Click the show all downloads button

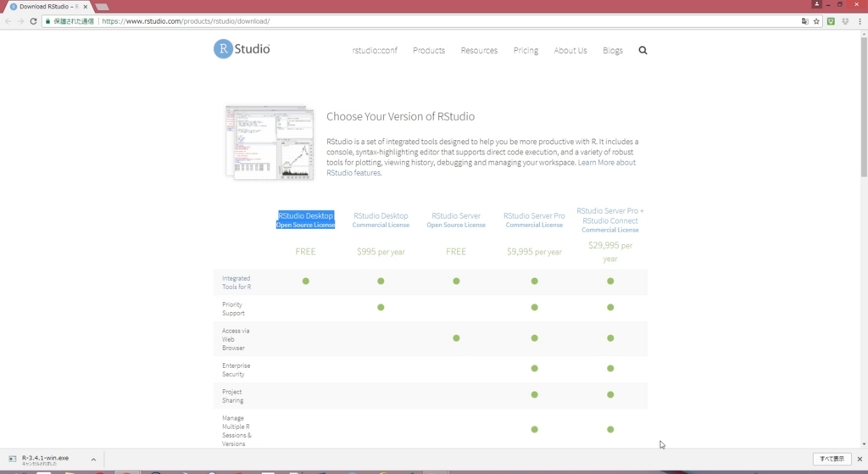(832, 459)
